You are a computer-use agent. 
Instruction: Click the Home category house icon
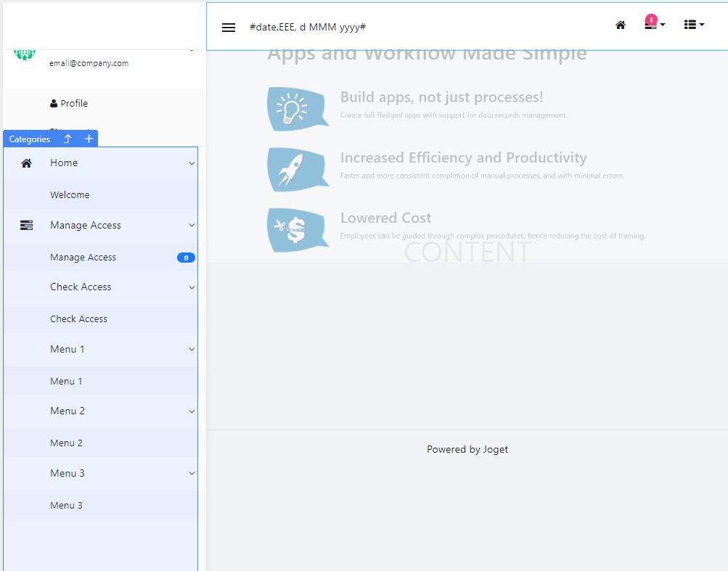point(26,163)
